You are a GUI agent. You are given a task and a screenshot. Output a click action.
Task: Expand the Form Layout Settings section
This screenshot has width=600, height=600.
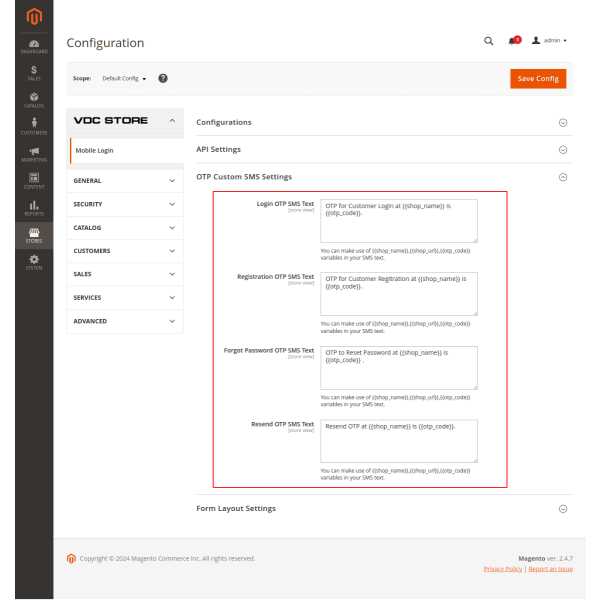coord(384,508)
